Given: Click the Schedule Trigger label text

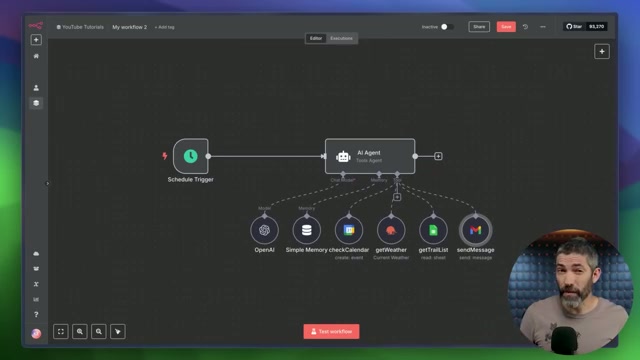Looking at the screenshot, I should (x=191, y=179).
